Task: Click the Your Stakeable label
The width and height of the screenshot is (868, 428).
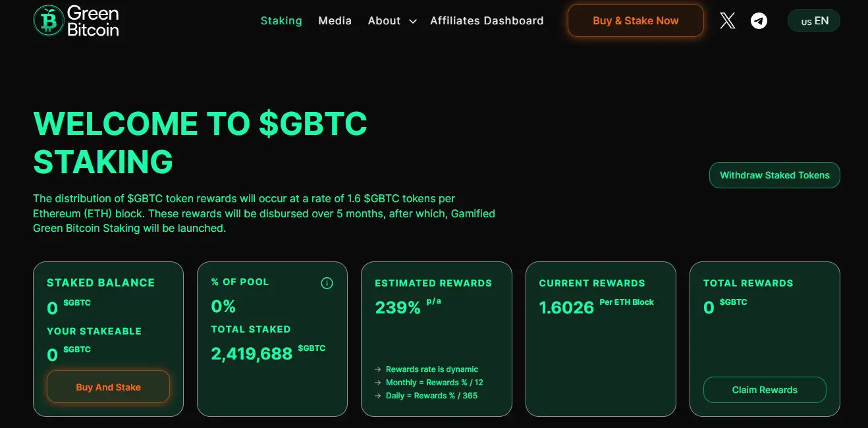Action: 94,331
